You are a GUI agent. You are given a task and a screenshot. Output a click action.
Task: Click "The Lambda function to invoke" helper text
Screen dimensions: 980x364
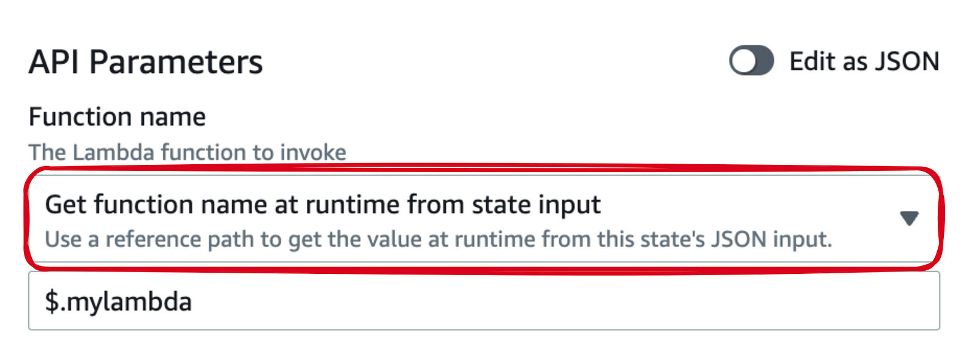(187, 152)
